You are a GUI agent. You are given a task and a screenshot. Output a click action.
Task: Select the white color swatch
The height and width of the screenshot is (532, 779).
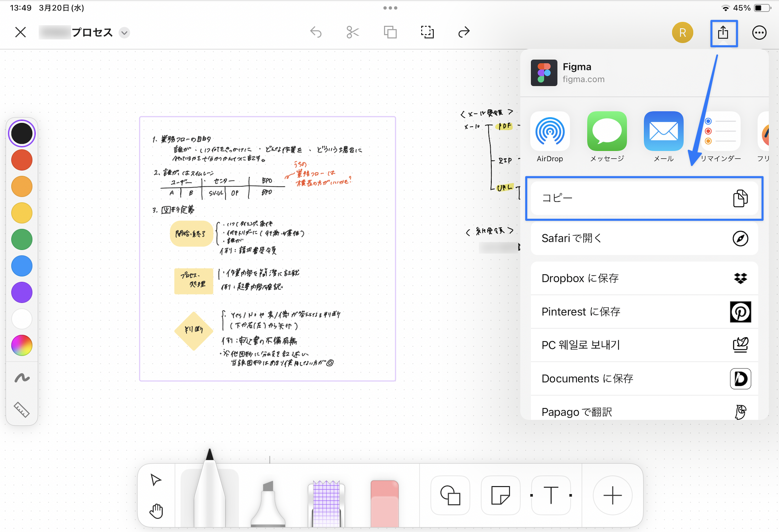coord(22,319)
